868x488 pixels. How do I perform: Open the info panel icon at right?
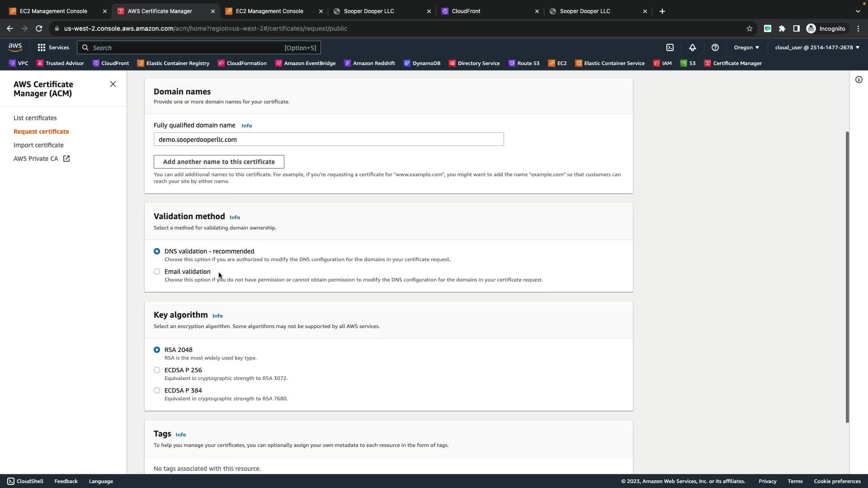(x=859, y=80)
